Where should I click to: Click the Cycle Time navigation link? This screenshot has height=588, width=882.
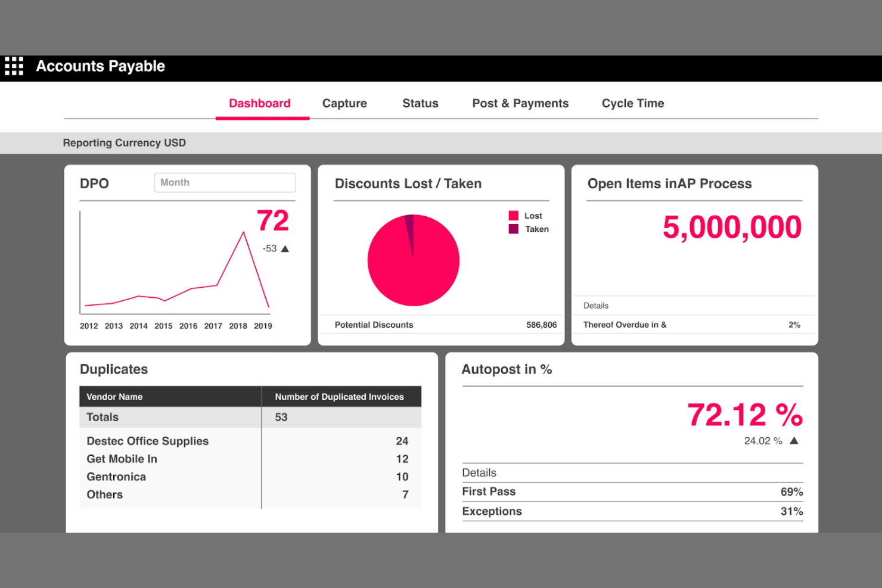632,103
